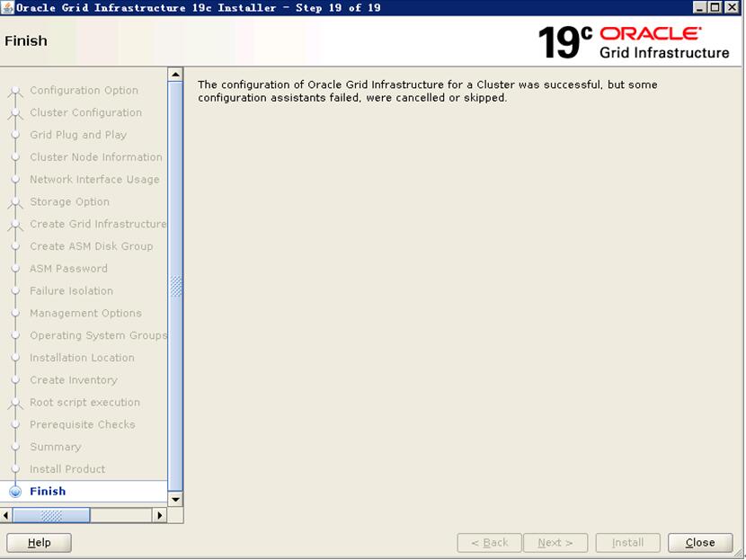Screen dimensions: 746x560
Task: Click sidebar vertical scrollbar down arrow
Action: click(175, 499)
